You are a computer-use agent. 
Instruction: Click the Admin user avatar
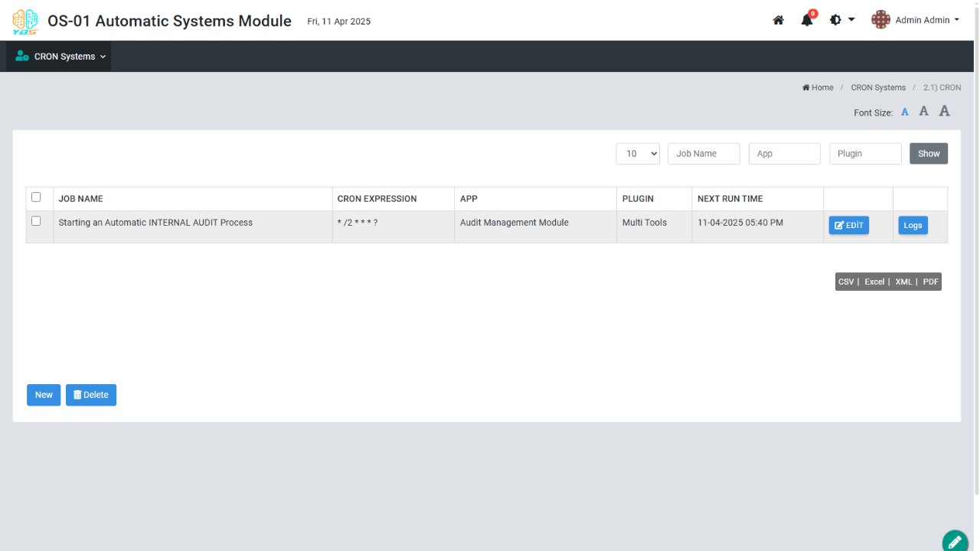pos(880,21)
